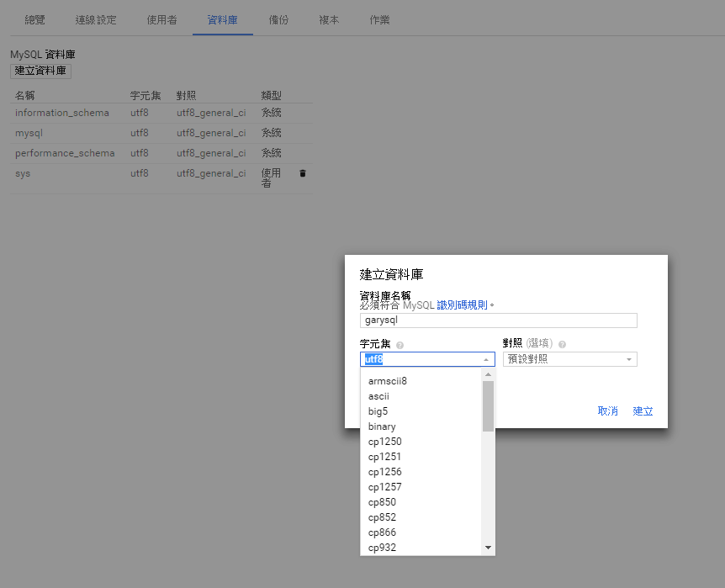Switch to the 複本 tab

click(329, 20)
